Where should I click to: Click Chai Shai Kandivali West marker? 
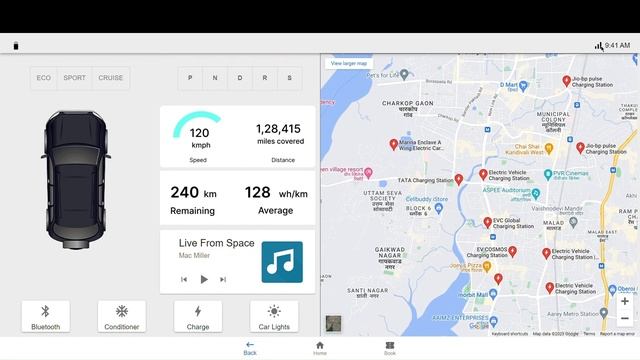(x=549, y=149)
